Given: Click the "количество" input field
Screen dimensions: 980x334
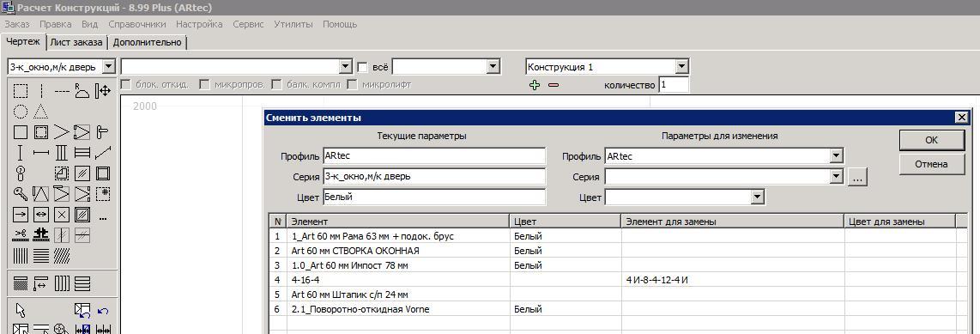Looking at the screenshot, I should (674, 84).
